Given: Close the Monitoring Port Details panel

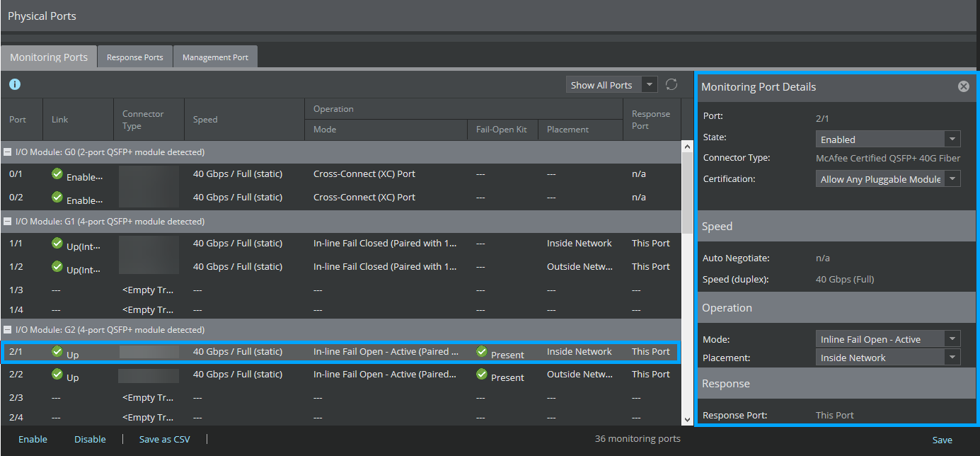Looking at the screenshot, I should (964, 86).
